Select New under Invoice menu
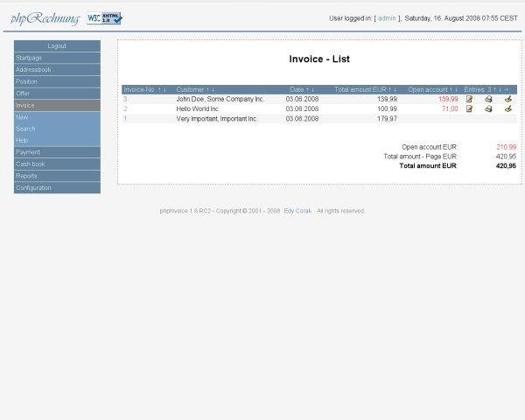This screenshot has width=525, height=420. tap(22, 116)
